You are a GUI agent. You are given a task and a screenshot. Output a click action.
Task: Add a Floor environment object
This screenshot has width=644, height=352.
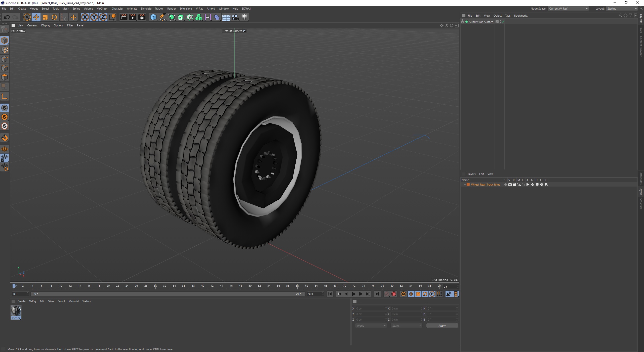[x=226, y=17]
